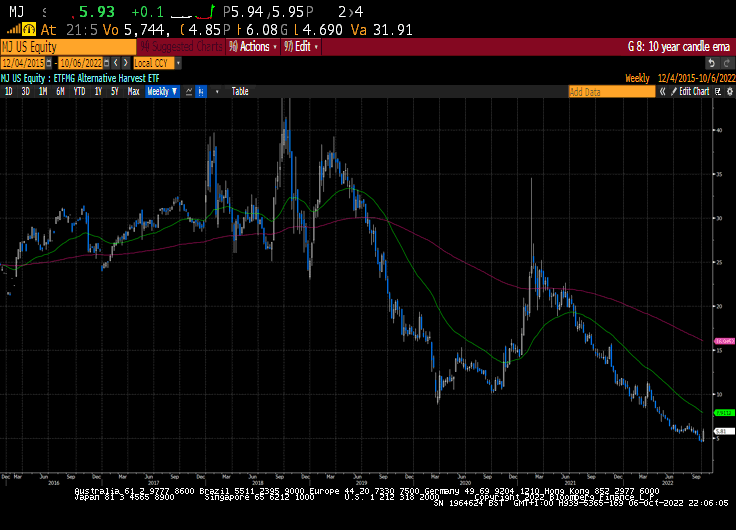Click the start date field 12/04/2015
Viewport: 736px width, 530px height.
coord(23,63)
